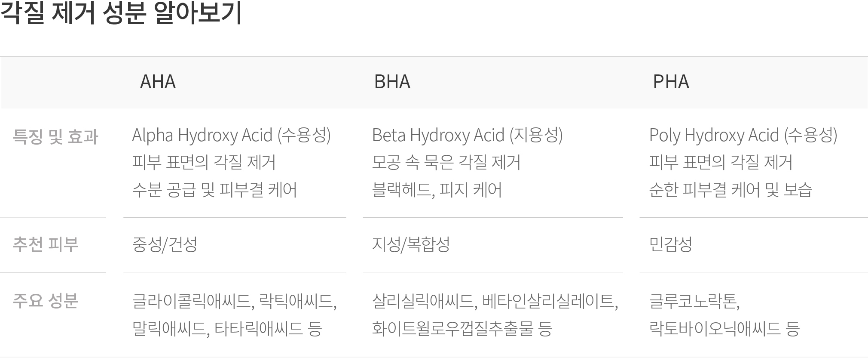
Task: Click the 특징 및 효과 row label
Action: click(x=56, y=137)
